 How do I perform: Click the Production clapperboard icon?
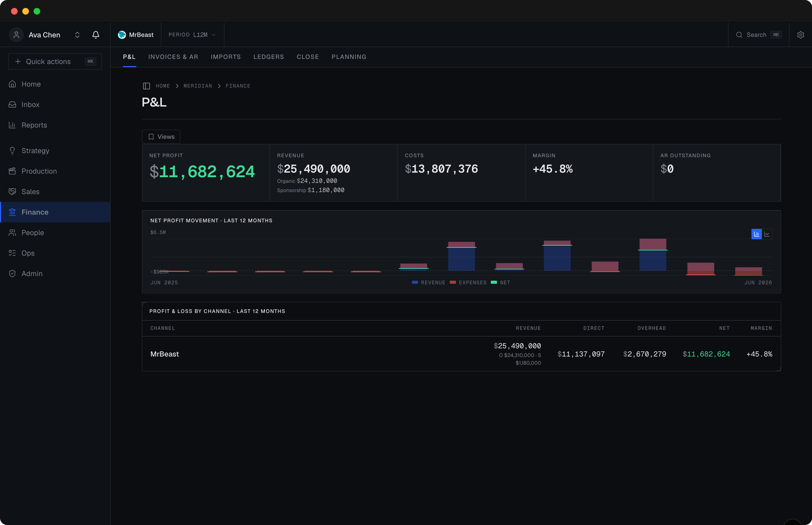click(x=12, y=171)
